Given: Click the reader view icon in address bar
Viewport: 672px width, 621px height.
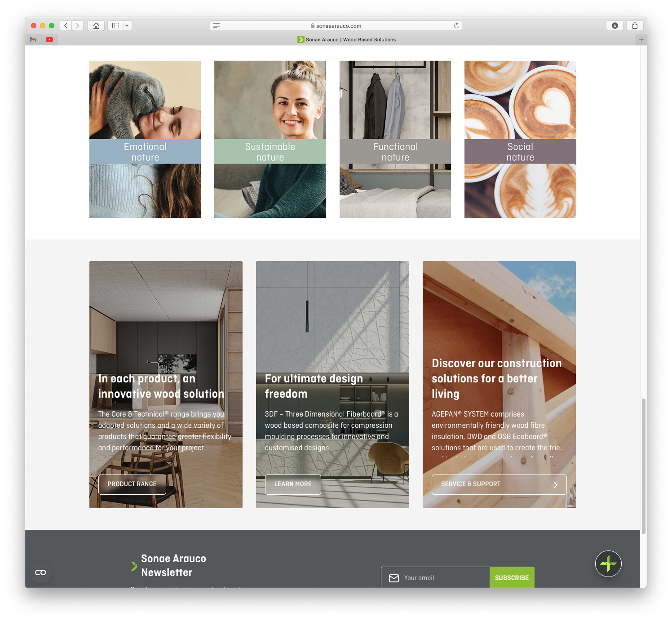Looking at the screenshot, I should pyautogui.click(x=217, y=26).
